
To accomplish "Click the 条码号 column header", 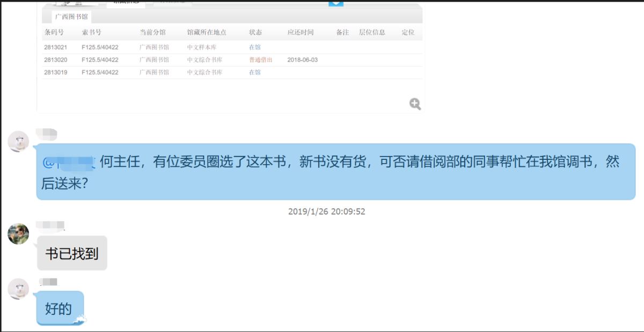I will tap(54, 32).
